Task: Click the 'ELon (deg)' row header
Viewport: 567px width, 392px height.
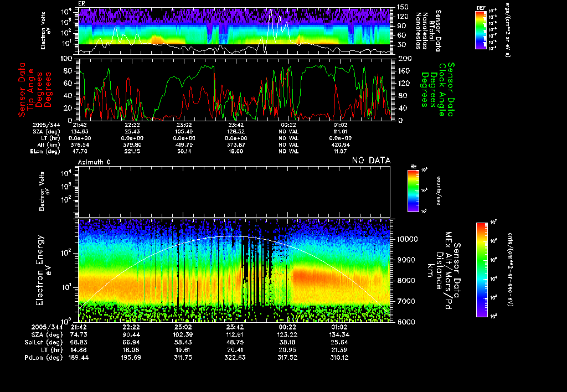Action: pyautogui.click(x=45, y=151)
